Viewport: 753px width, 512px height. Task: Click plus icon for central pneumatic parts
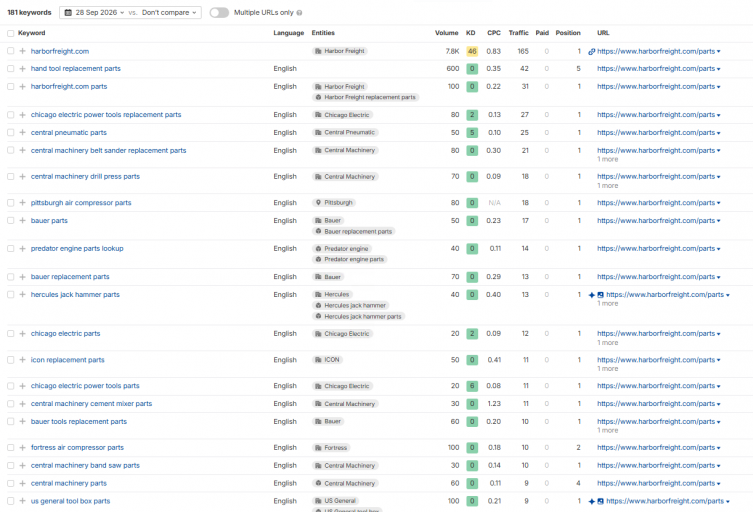22,133
